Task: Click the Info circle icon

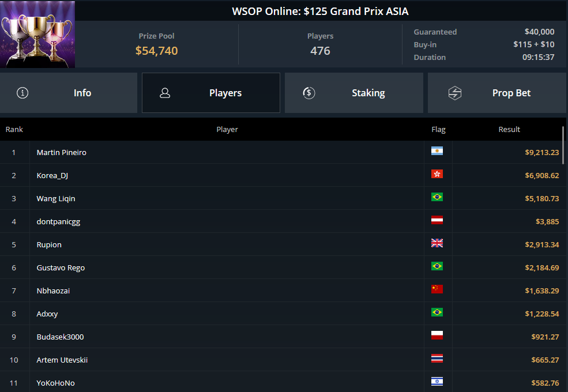Action: pos(22,93)
